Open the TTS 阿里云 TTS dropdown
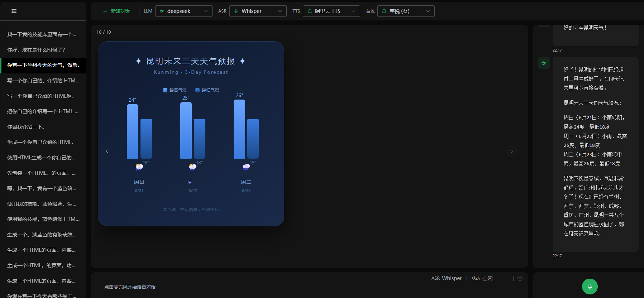Image resolution: width=644 pixels, height=298 pixels. click(331, 11)
